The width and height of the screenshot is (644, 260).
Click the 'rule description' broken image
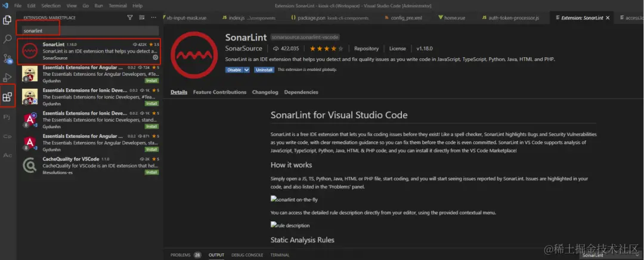point(290,225)
